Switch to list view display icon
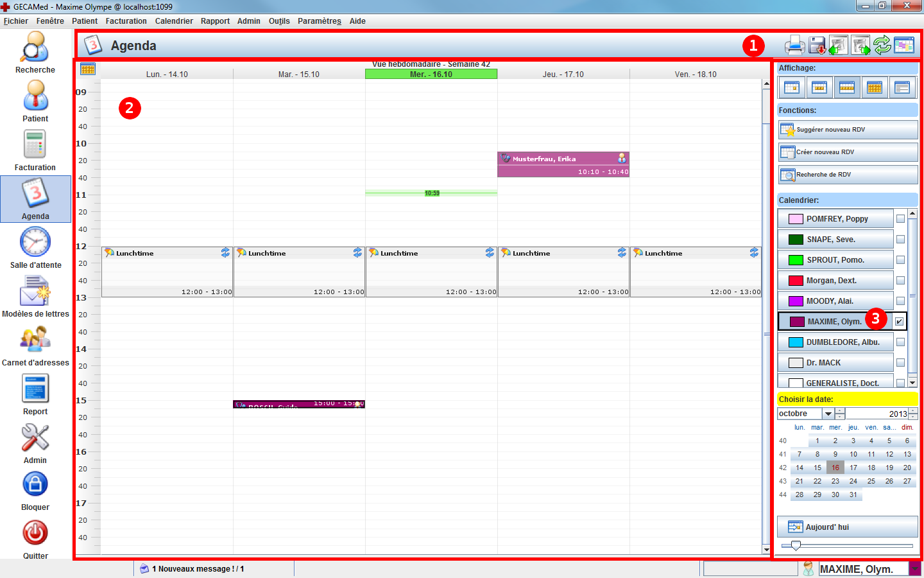This screenshot has width=924, height=578. point(902,87)
